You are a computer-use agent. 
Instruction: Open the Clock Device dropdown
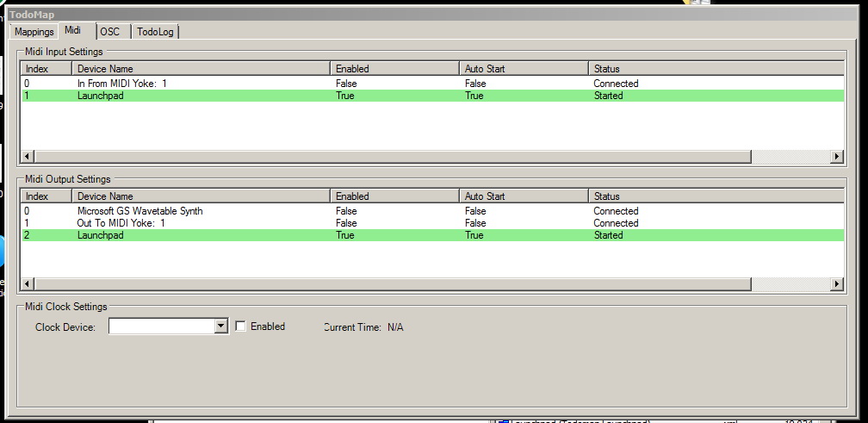tap(220, 327)
